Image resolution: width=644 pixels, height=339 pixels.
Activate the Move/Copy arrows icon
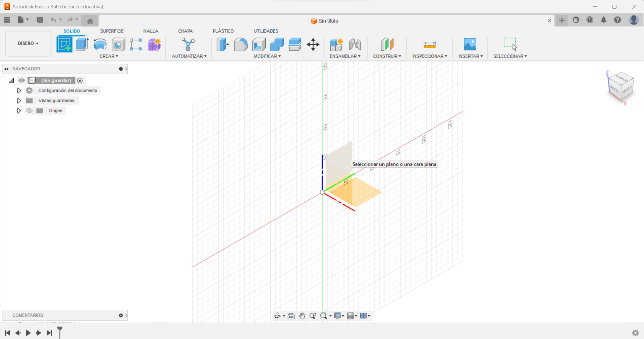point(313,45)
